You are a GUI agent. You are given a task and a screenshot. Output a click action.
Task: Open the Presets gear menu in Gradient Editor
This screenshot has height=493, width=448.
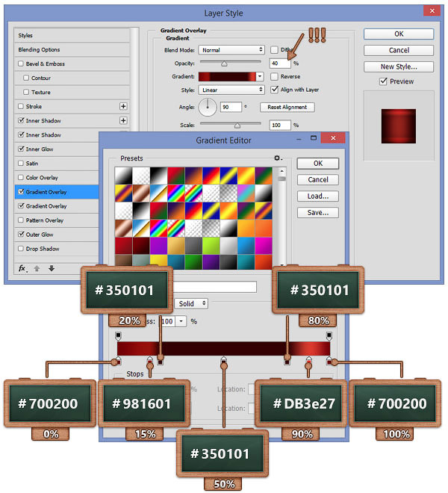[278, 158]
